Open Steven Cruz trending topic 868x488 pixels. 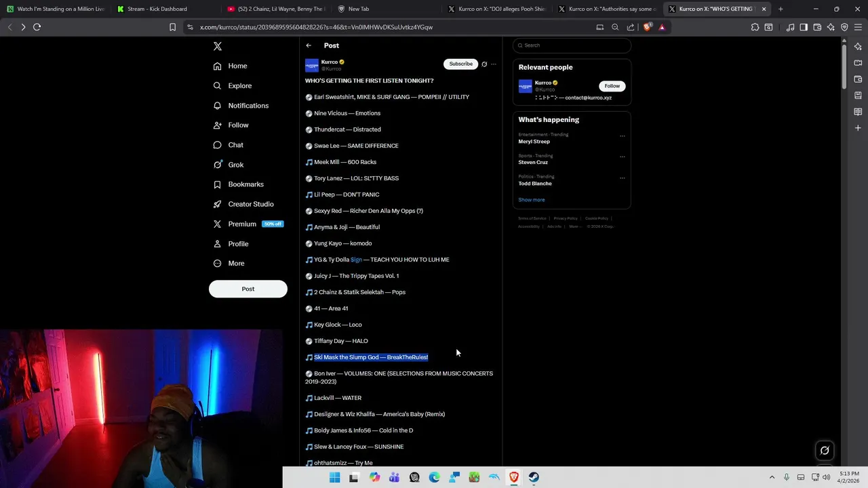(x=533, y=163)
